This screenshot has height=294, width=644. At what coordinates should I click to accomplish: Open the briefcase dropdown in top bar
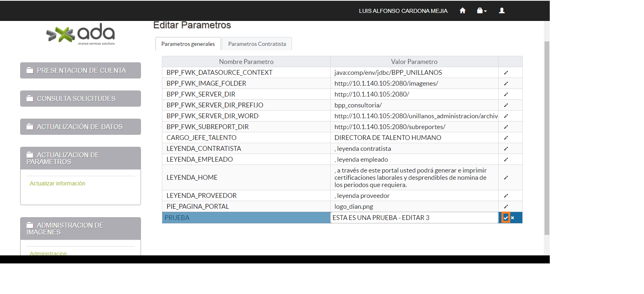pos(482,11)
